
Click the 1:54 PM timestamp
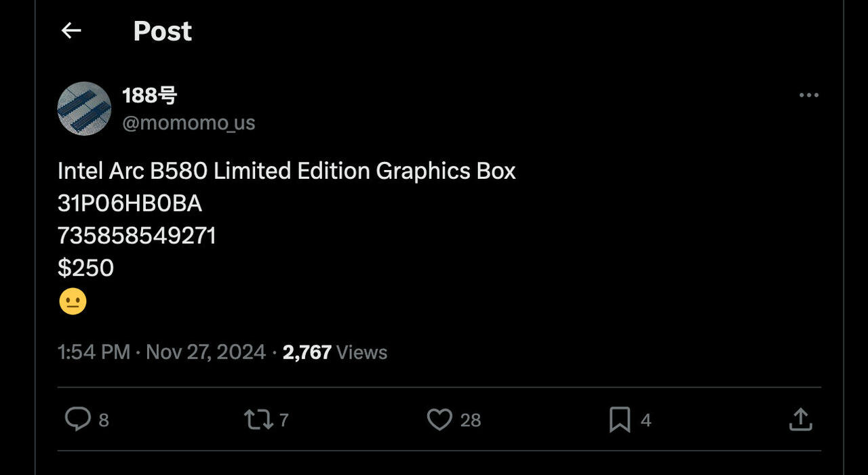[x=94, y=352]
